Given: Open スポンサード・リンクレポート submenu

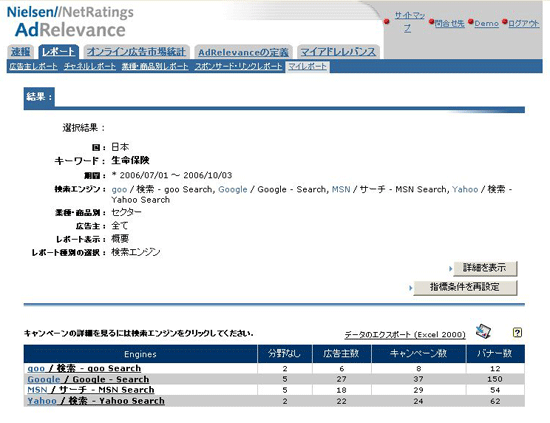Looking at the screenshot, I should tap(239, 66).
